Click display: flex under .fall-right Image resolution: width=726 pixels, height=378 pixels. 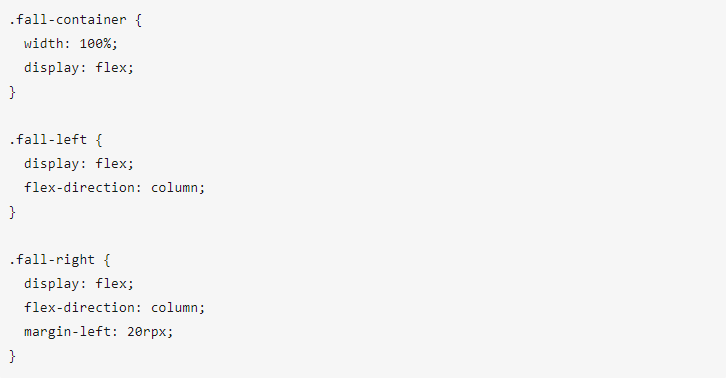click(x=79, y=284)
